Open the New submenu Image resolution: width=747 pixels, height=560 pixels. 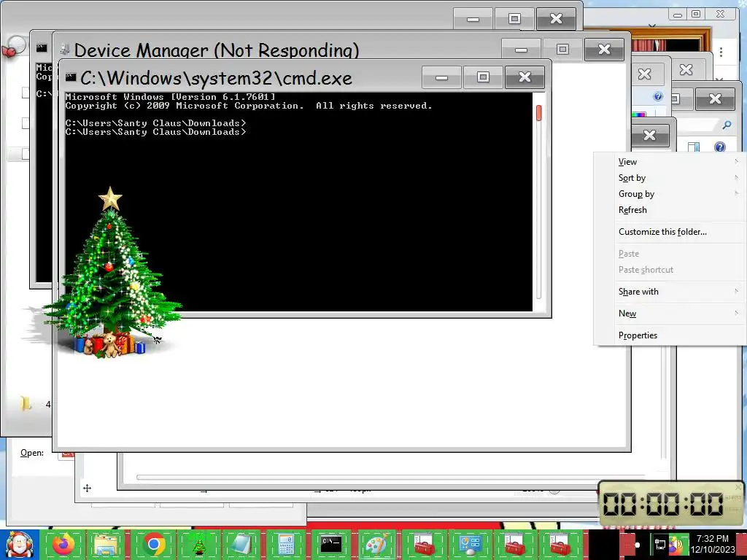click(671, 314)
